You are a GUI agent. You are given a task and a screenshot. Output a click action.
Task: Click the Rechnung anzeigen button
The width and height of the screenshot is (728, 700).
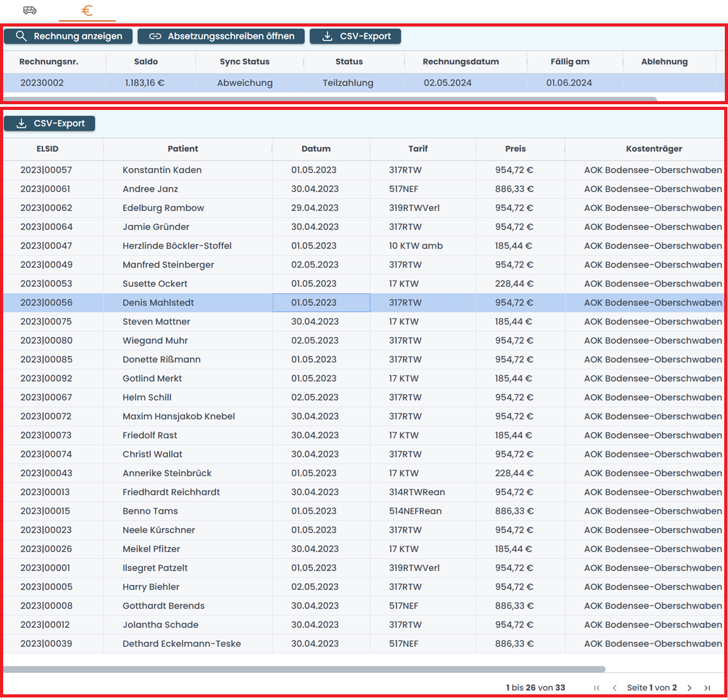(68, 37)
